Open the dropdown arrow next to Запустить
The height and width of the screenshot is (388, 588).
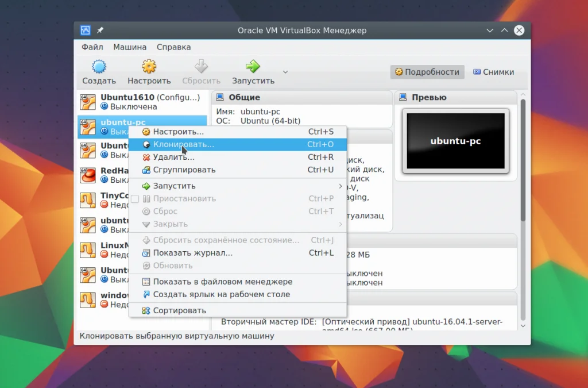285,72
